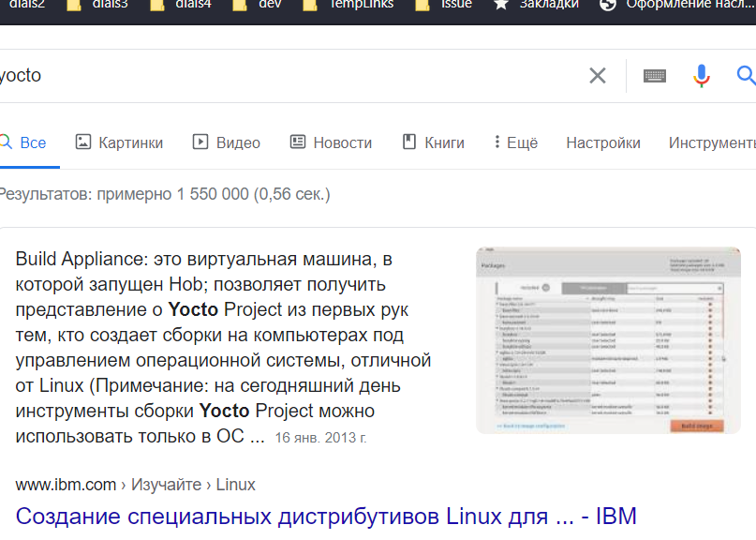Click the 'Build Appliance' featured snippet text

tap(223, 348)
